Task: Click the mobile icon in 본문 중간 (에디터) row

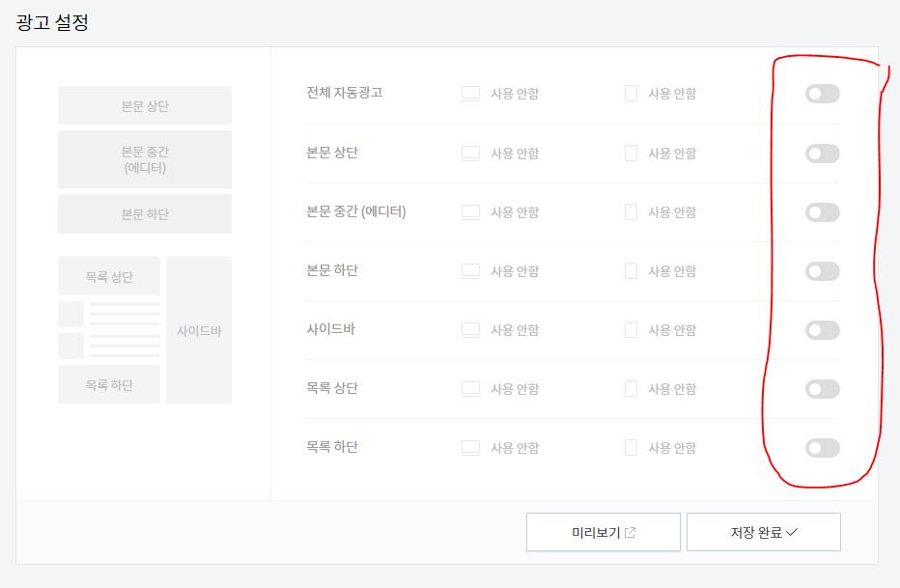Action: 631,212
